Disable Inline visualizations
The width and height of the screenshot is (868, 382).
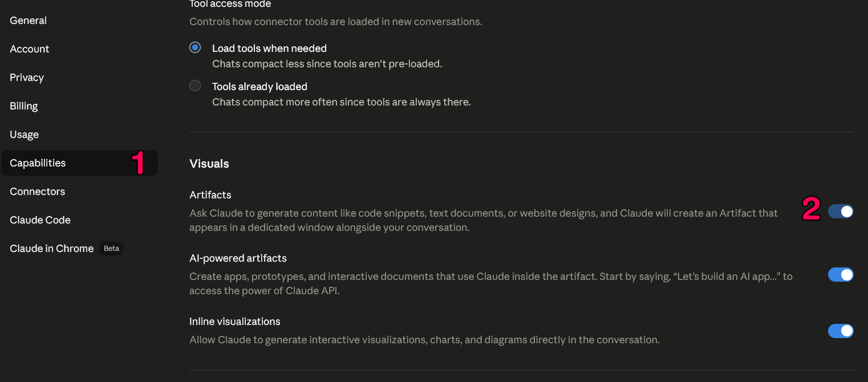[x=841, y=331]
